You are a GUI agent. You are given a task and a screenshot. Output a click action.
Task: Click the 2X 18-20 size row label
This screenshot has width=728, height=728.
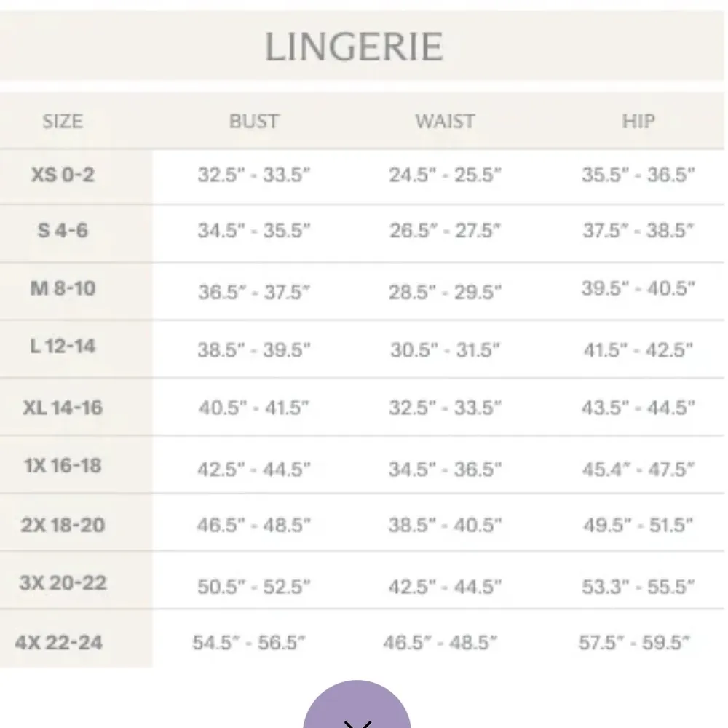coord(62,524)
